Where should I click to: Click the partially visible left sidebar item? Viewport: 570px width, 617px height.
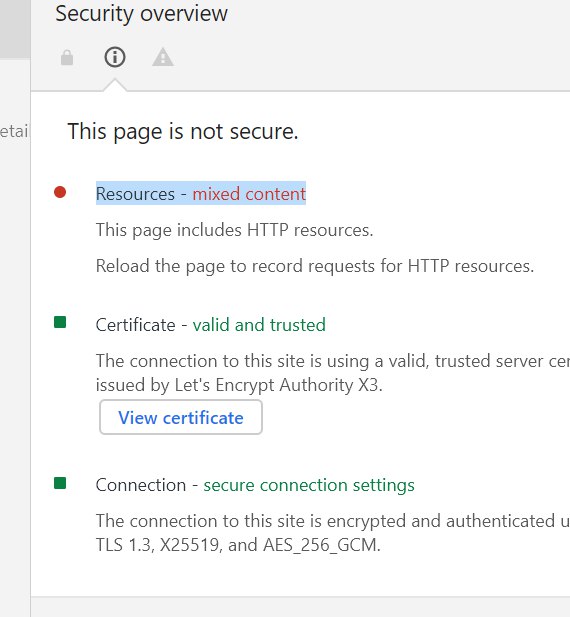coord(15,131)
